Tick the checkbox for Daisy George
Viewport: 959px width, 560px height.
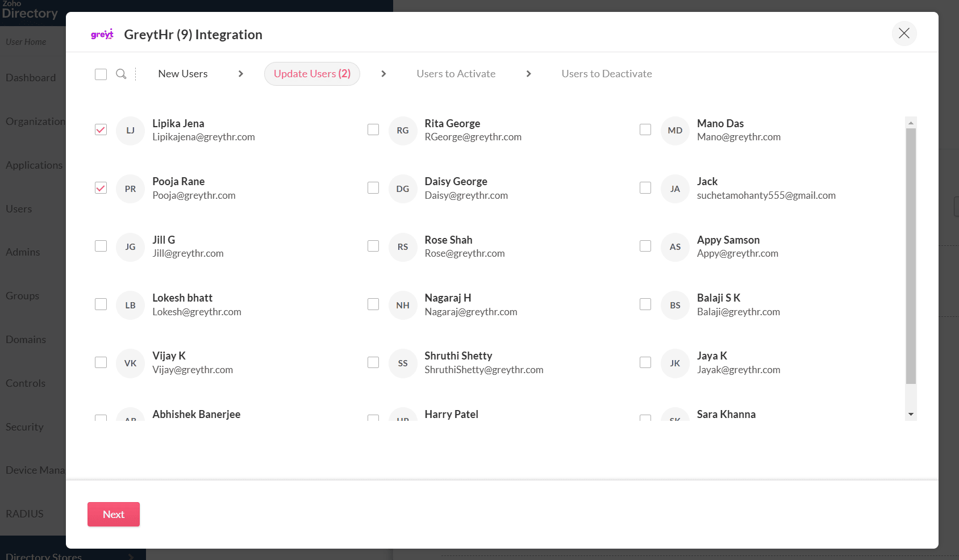[x=373, y=188]
